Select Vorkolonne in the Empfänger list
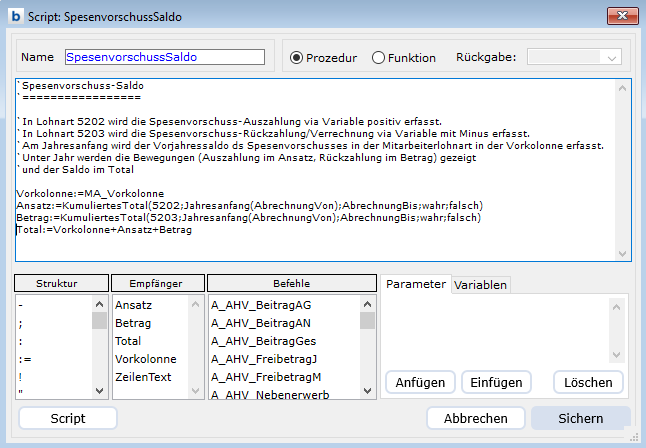Viewport: 646px width, 448px height. [146, 359]
